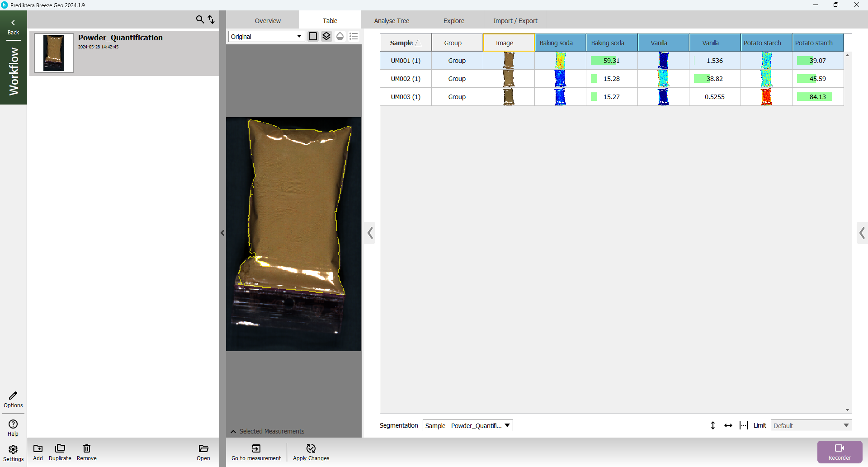Click Apply Changes icon

pos(311,452)
